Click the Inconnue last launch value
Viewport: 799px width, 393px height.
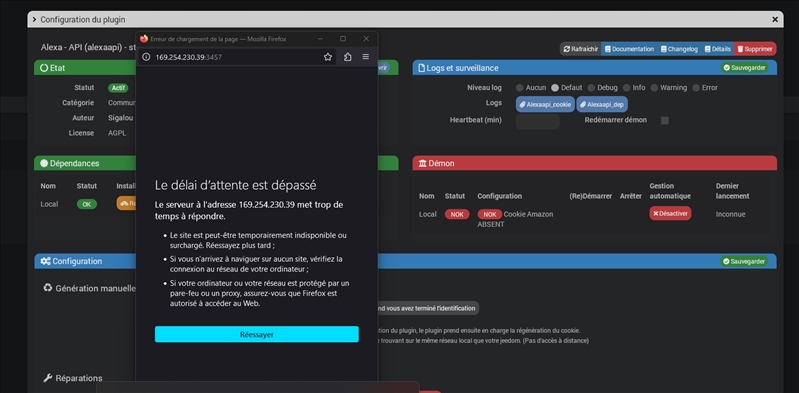click(730, 214)
